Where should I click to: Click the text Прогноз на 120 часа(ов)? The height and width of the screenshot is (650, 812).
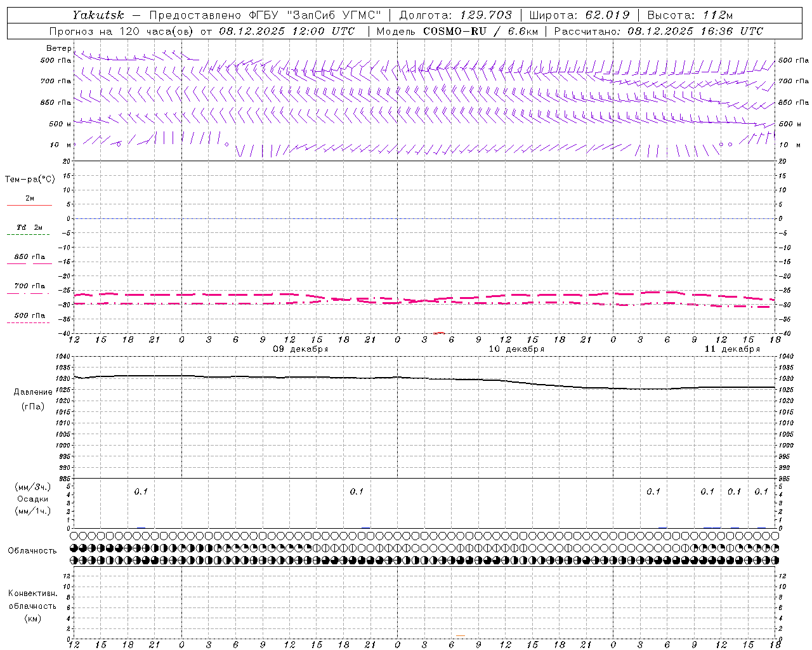122,31
